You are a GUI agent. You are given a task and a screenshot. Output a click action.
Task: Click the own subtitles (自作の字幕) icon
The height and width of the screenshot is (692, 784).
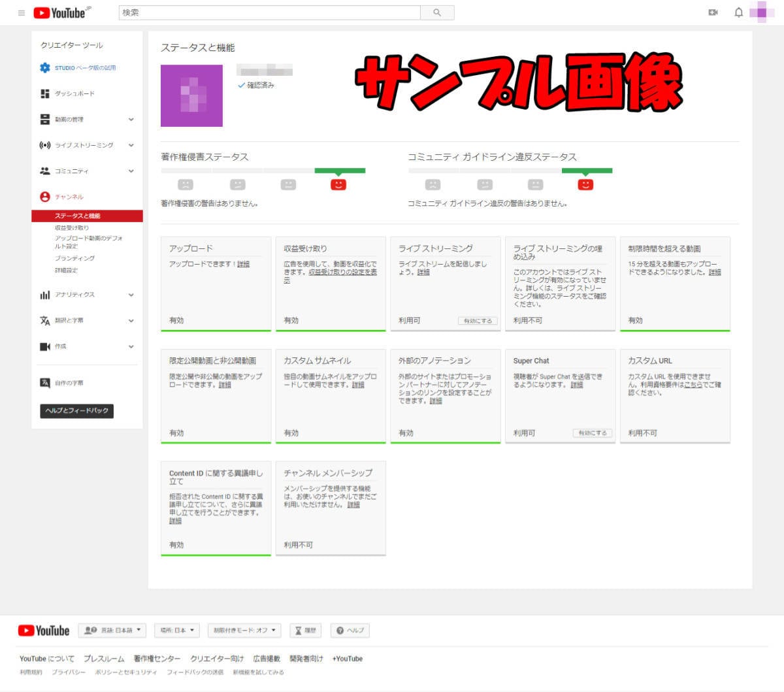click(x=44, y=383)
